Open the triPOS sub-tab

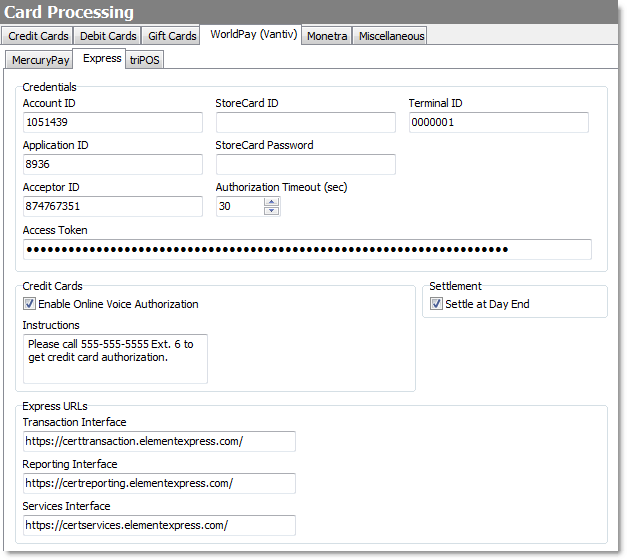click(144, 60)
